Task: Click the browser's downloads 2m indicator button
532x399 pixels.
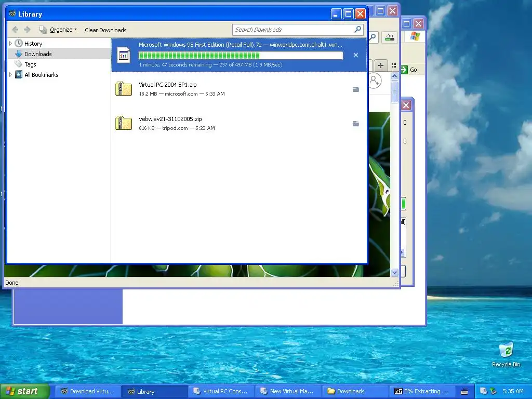Action: [x=390, y=37]
